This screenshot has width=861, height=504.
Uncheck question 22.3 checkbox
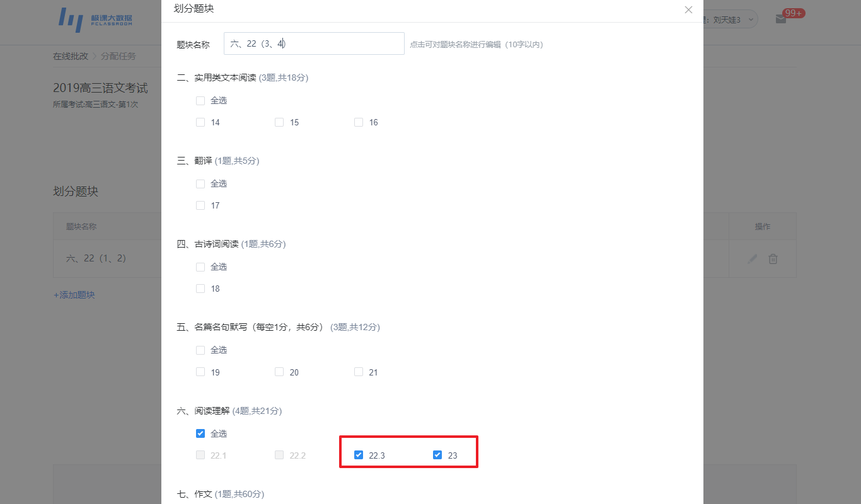(359, 455)
